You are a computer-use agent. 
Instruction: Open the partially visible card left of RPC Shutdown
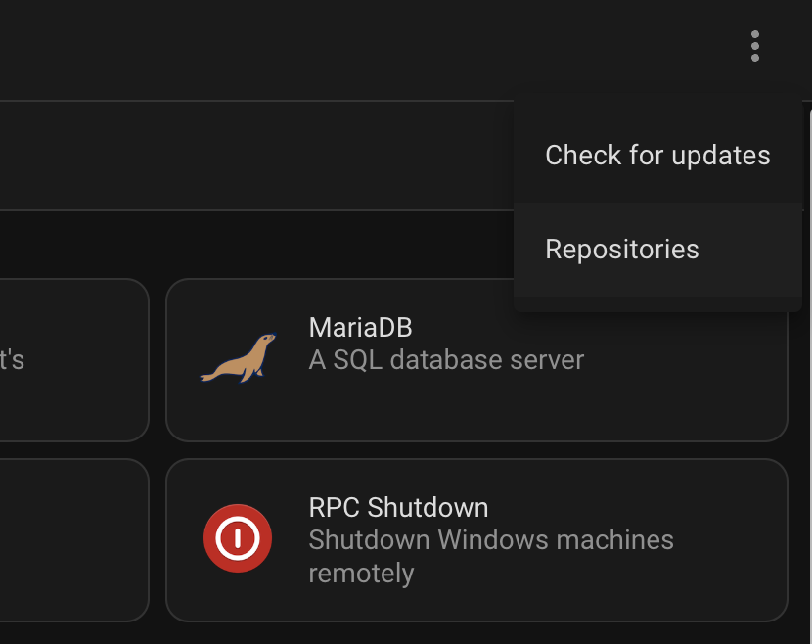click(74, 540)
